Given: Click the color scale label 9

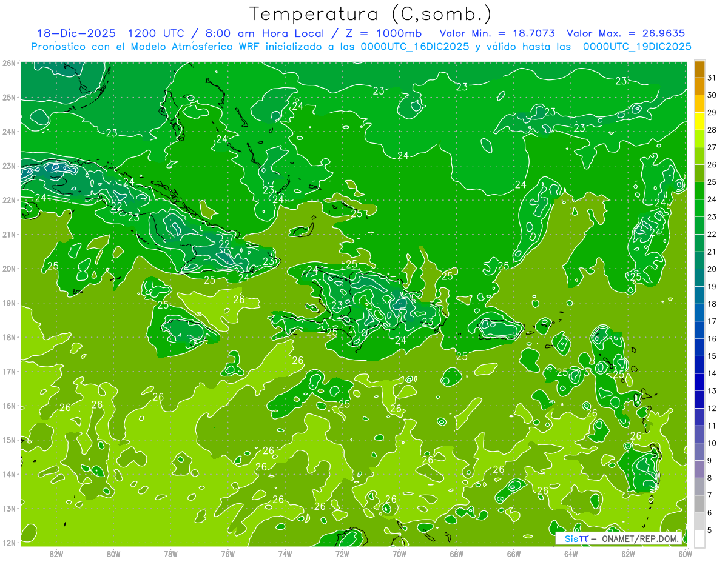Looking at the screenshot, I should click(710, 461).
